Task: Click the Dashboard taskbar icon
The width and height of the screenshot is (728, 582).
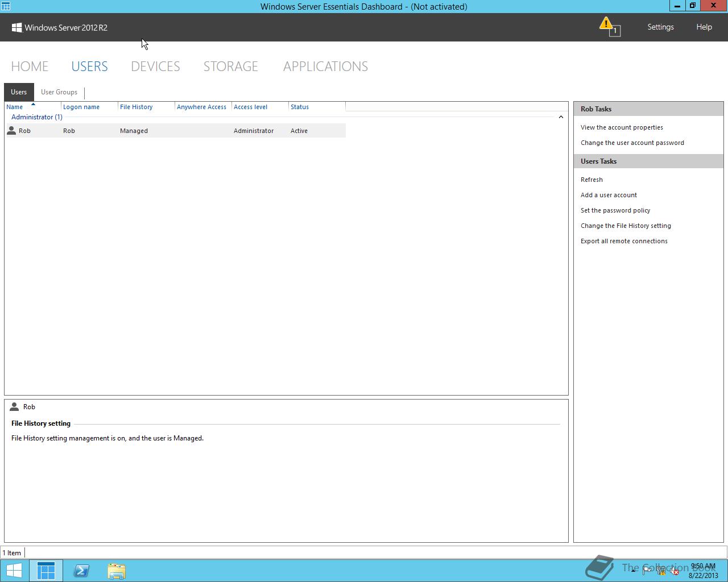Action: point(46,571)
